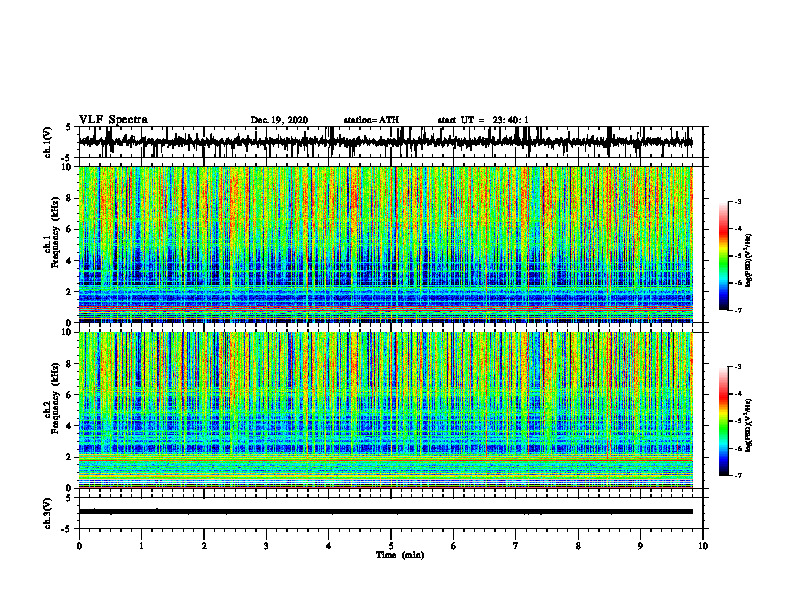Click the "station= ATH" header label
Image resolution: width=792 pixels, height=612 pixels.
pos(371,120)
